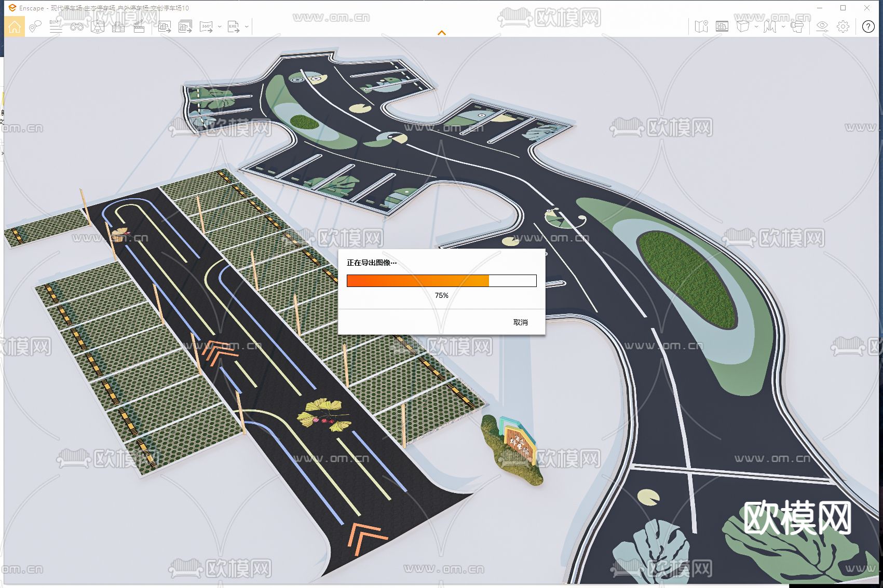
Task: Click the batch rendering export icon
Action: pyautogui.click(x=185, y=26)
